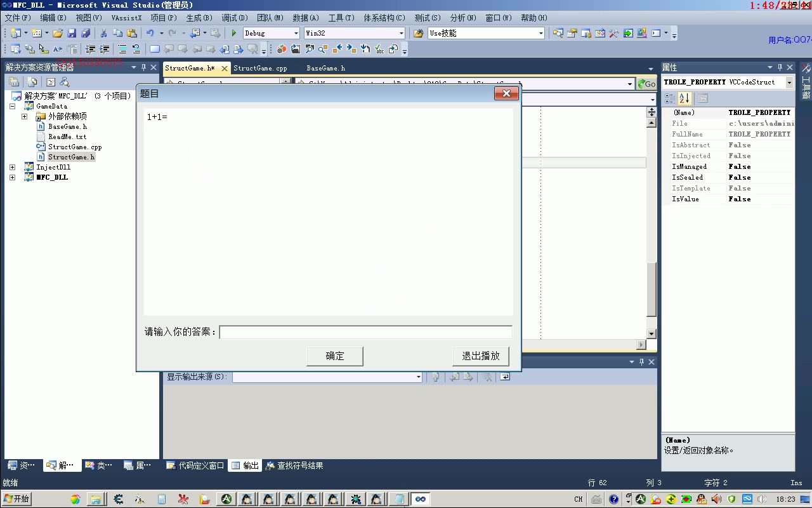This screenshot has height=508, width=812.
Task: Click the 开始 Start button
Action: (16, 499)
